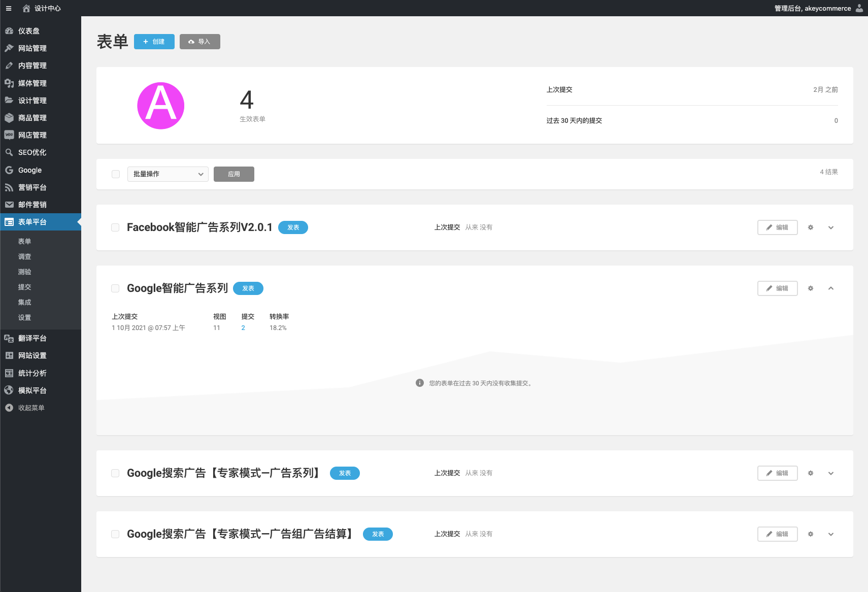868x592 pixels.
Task: Click the SEO优化 magnifier icon
Action: click(9, 152)
